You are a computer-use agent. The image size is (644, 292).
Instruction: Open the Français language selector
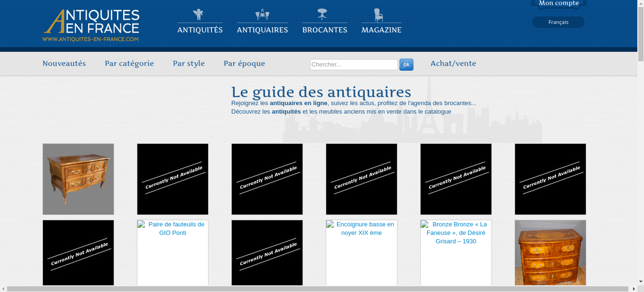tap(558, 22)
